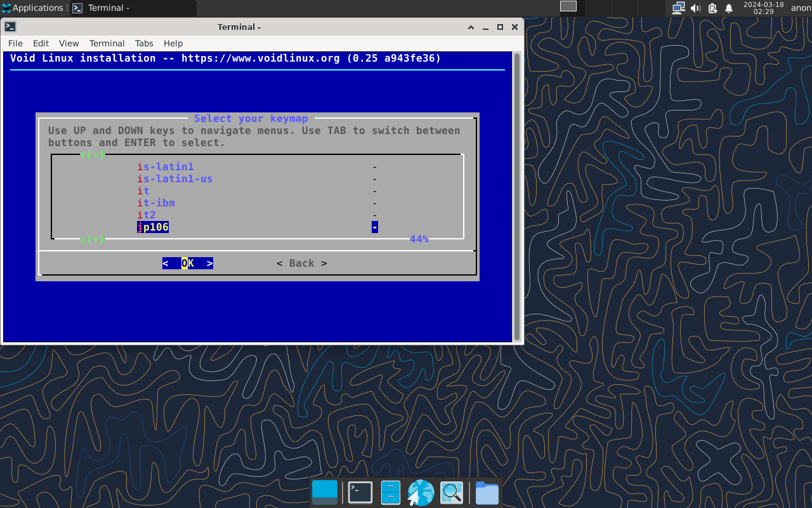Click the 'Select your keymap' dialog title
The image size is (812, 508).
[x=251, y=119]
